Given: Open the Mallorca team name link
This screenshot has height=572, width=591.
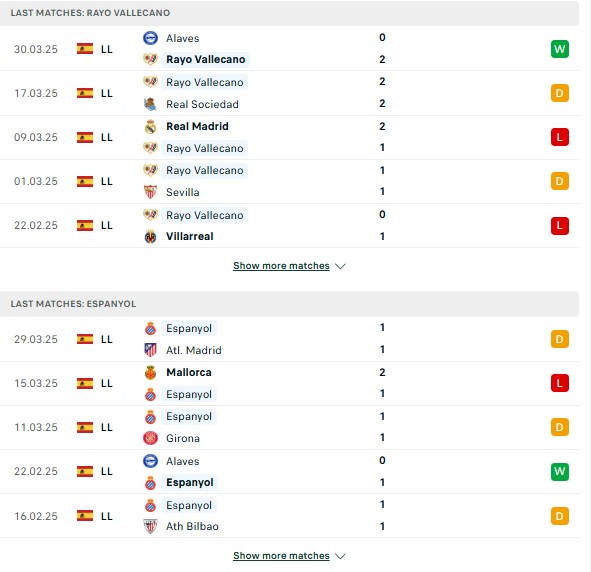Looking at the screenshot, I should [x=189, y=372].
